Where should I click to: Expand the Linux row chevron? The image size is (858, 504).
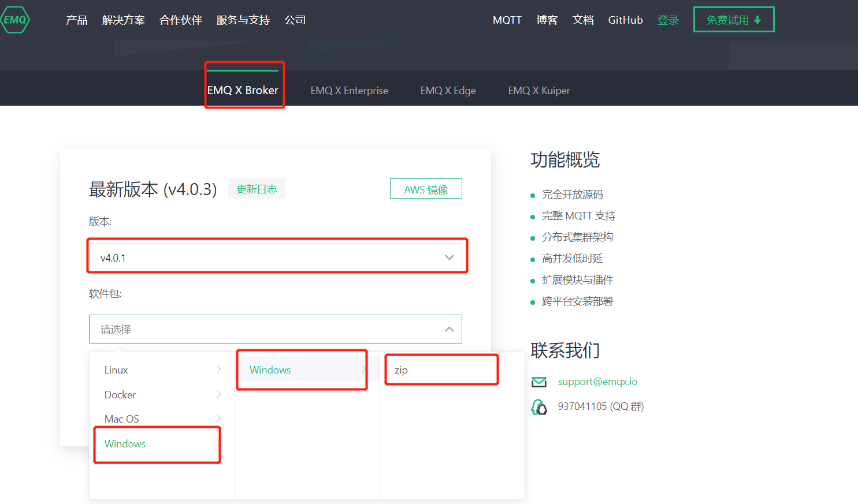click(x=218, y=369)
